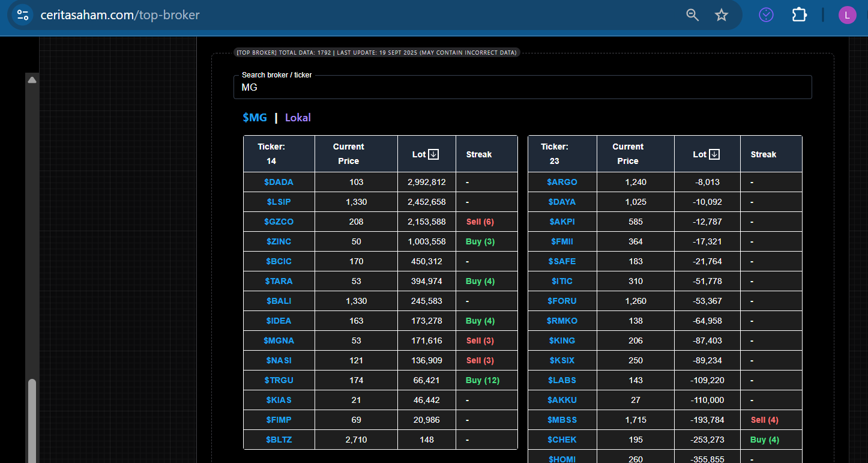Click the site info icon in address bar
The height and width of the screenshot is (463, 868).
click(x=23, y=15)
